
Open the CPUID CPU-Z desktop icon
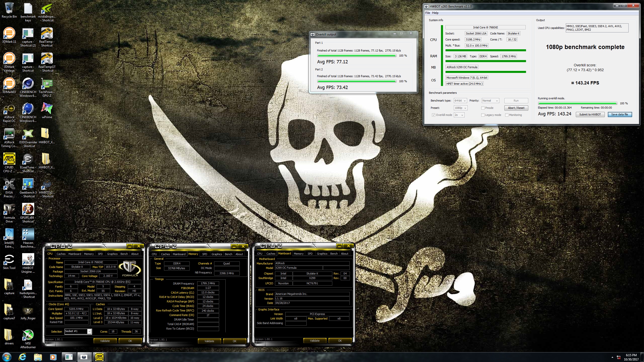(9, 163)
